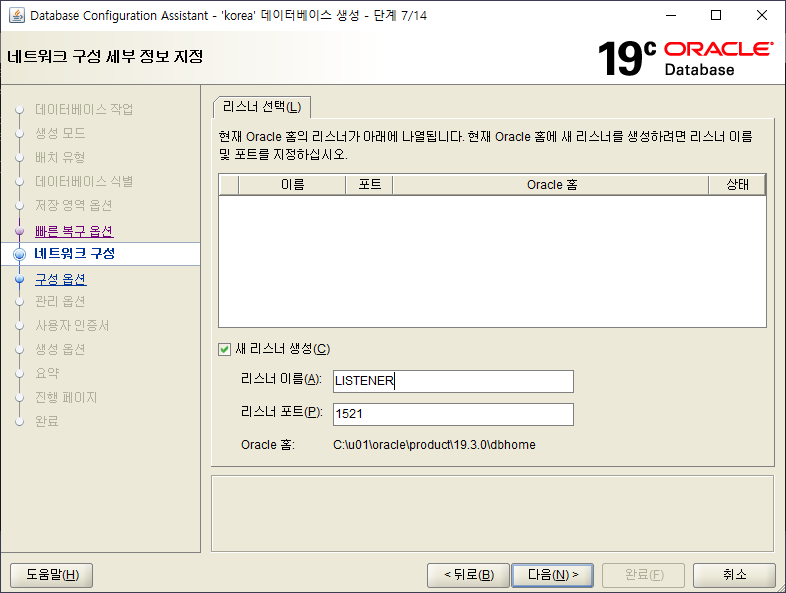Image resolution: width=786 pixels, height=593 pixels.
Task: Open help with 도움말(H) button
Action: click(x=52, y=575)
